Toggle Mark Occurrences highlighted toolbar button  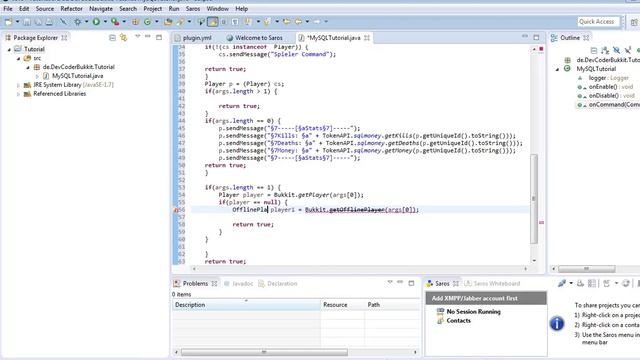tap(213, 22)
